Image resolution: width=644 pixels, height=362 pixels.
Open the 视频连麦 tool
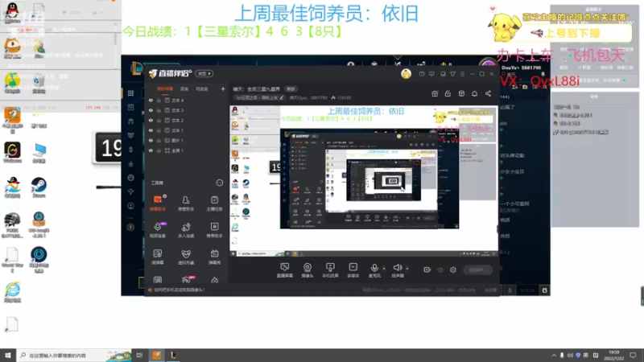tap(158, 230)
